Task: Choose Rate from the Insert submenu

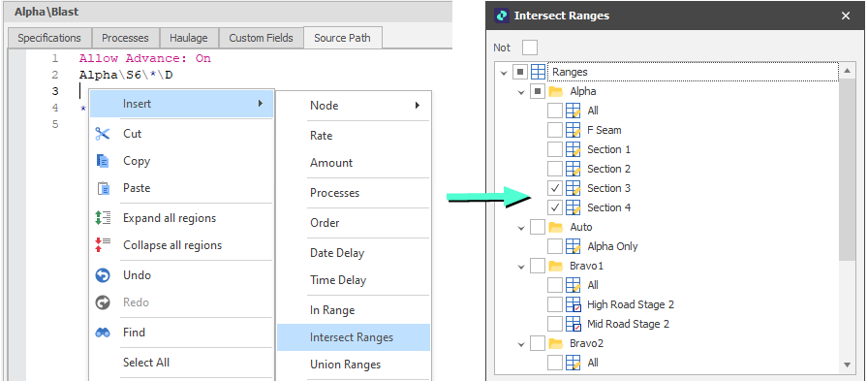Action: tap(354, 136)
